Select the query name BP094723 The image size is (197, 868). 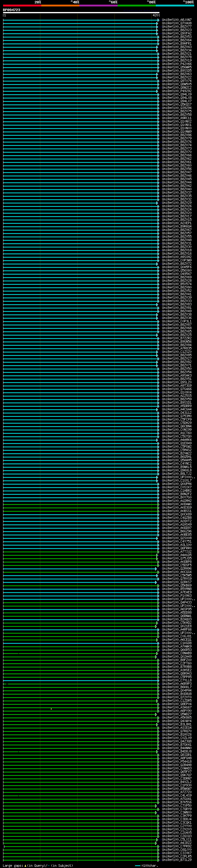pos(12,10)
